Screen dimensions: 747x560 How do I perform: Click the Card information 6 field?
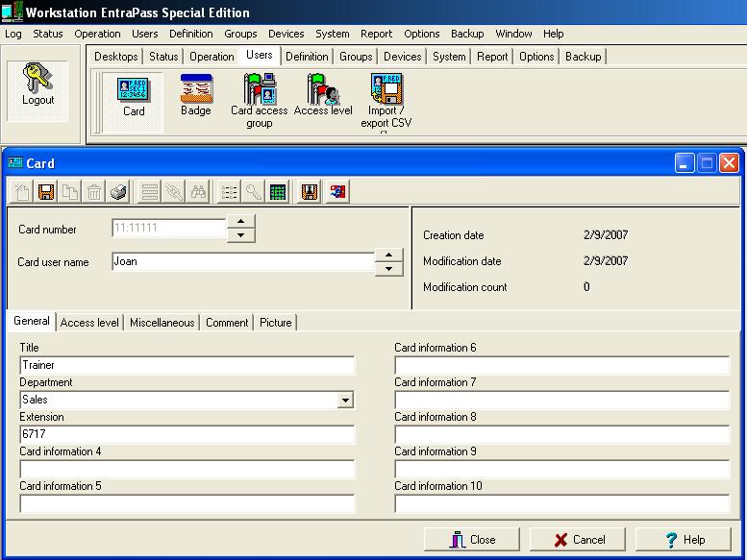click(x=562, y=365)
